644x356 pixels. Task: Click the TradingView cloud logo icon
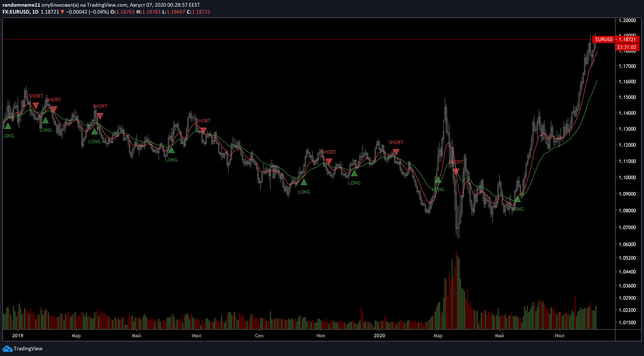[x=7, y=349]
